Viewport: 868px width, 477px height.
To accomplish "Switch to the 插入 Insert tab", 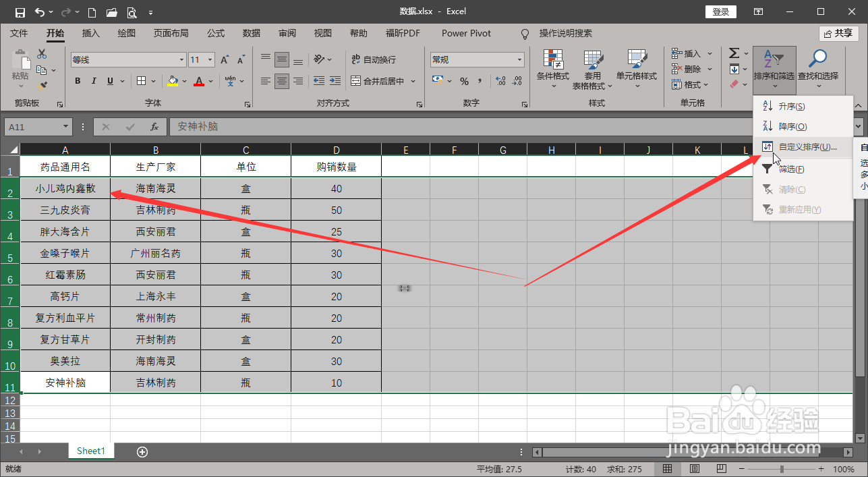I will click(90, 33).
